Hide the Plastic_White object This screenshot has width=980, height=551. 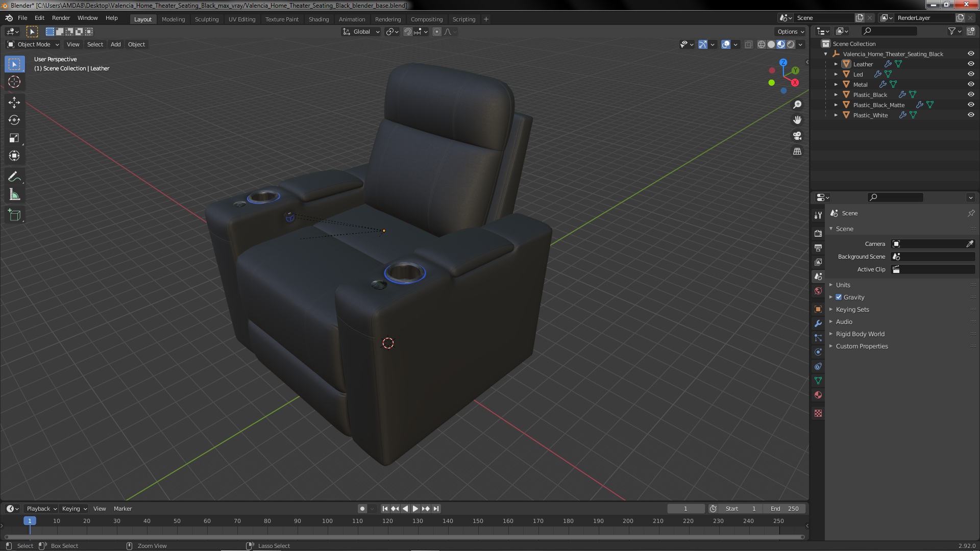tap(970, 115)
